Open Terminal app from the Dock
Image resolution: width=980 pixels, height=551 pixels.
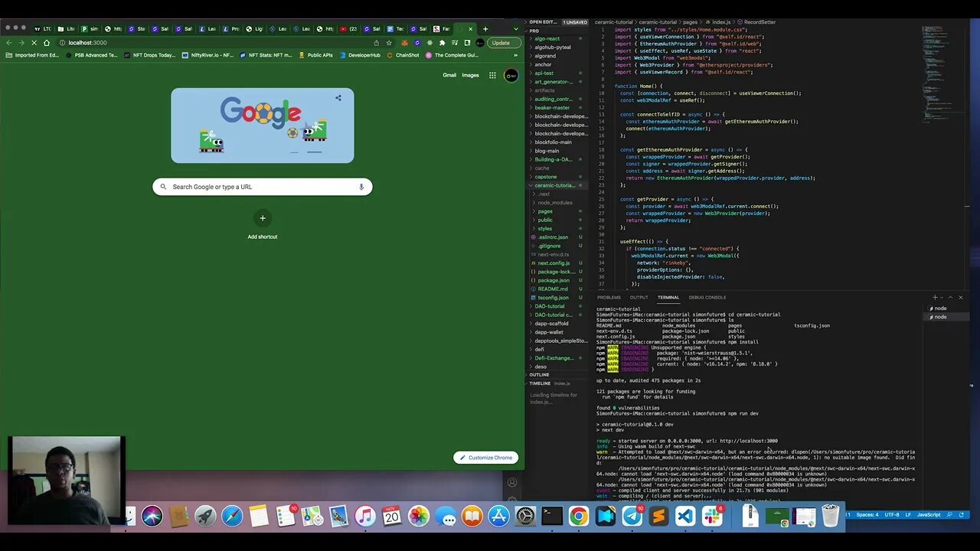(x=552, y=517)
